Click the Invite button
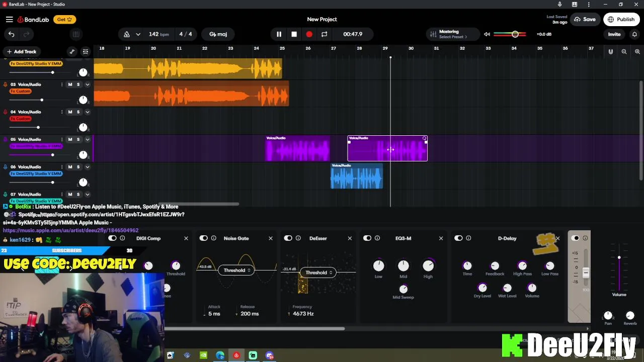 614,34
